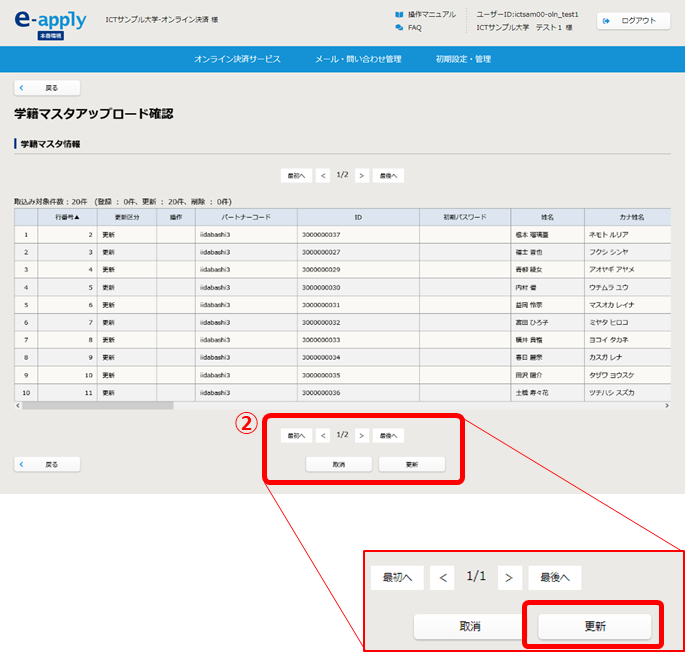Open the オンライン決済サービス menu
The width and height of the screenshot is (685, 652).
coord(237,59)
